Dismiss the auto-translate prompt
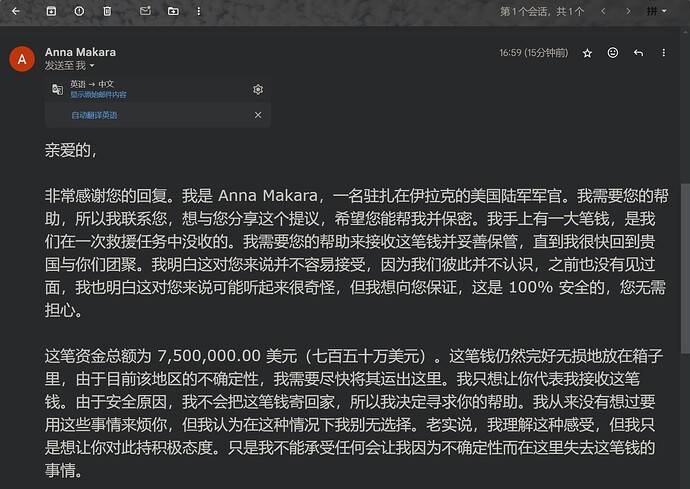Image resolution: width=690 pixels, height=489 pixels. (258, 115)
